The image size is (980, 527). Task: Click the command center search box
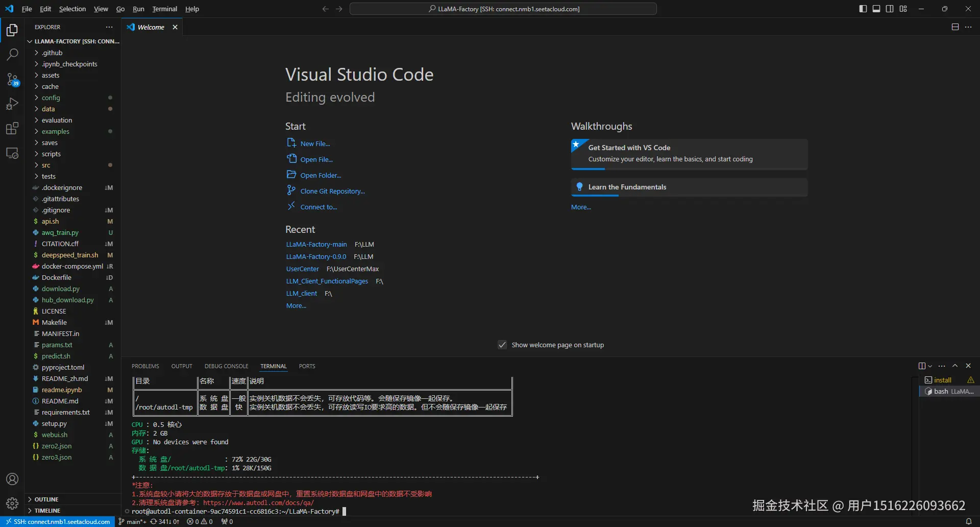click(x=503, y=9)
